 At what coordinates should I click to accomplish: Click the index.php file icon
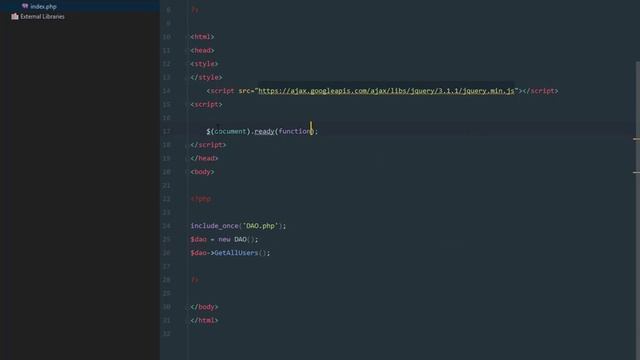coord(25,6)
